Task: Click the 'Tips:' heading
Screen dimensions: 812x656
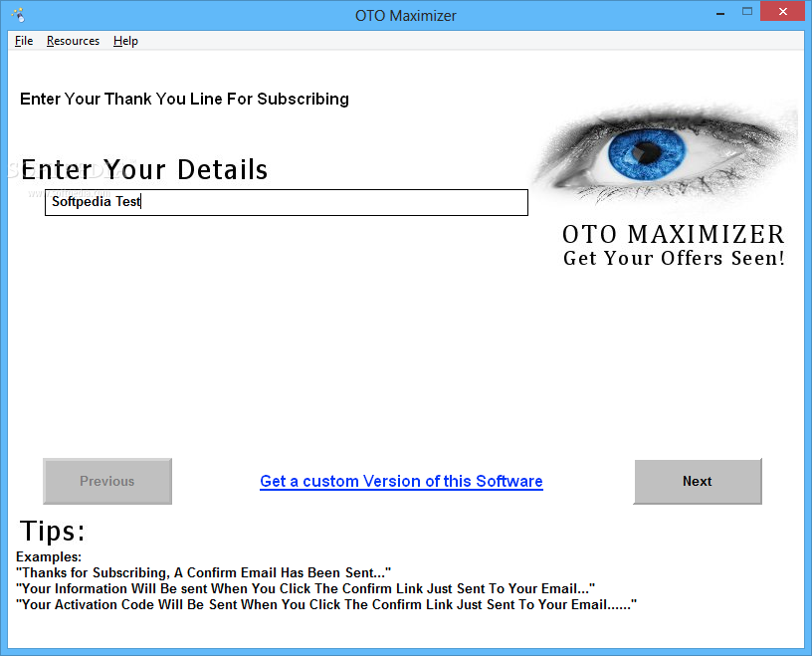Action: point(53,531)
